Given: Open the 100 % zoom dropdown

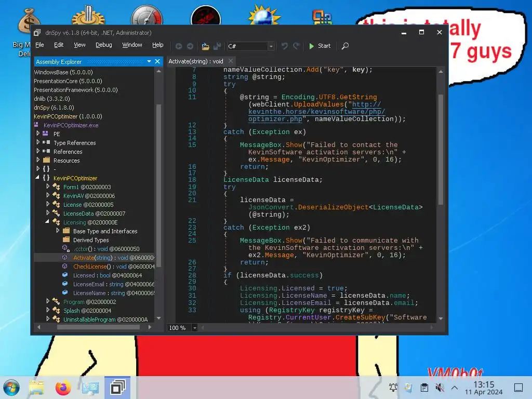Looking at the screenshot, I should tap(195, 328).
